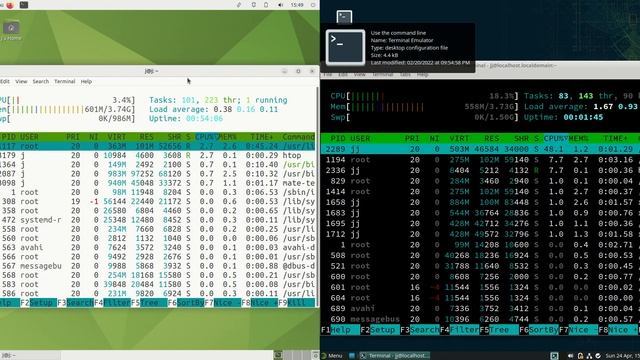Open the pen-shaped tray icon in the top panel
640x360 pixels.
pos(239,5)
